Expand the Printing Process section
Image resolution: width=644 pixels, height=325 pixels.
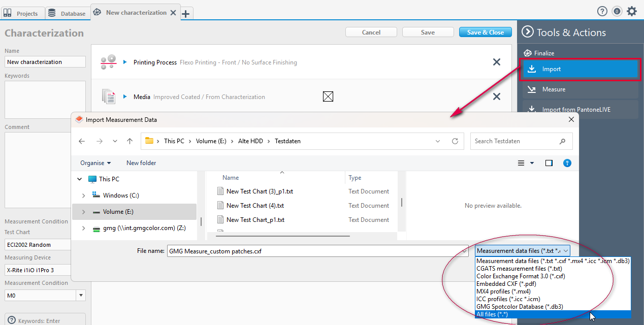click(x=125, y=62)
